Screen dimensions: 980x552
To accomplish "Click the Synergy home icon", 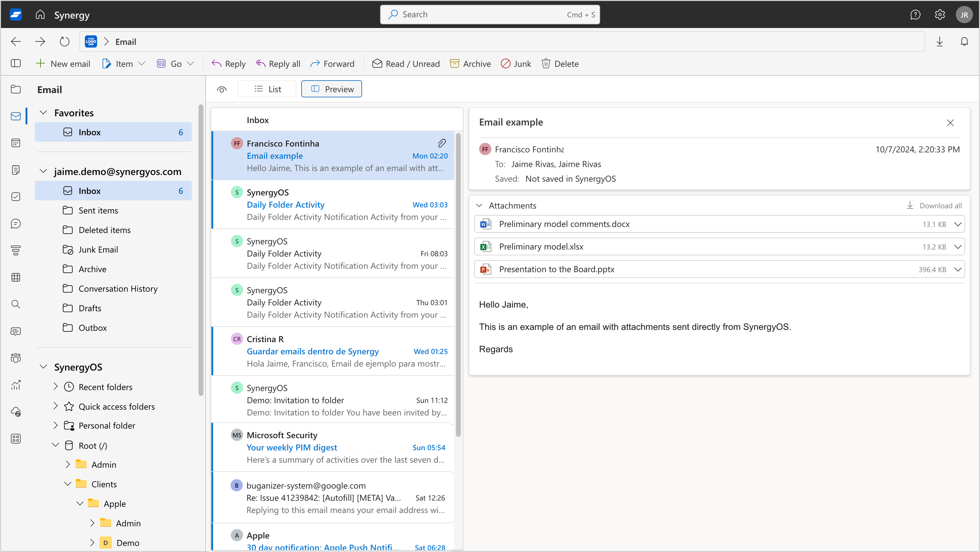I will pos(40,14).
